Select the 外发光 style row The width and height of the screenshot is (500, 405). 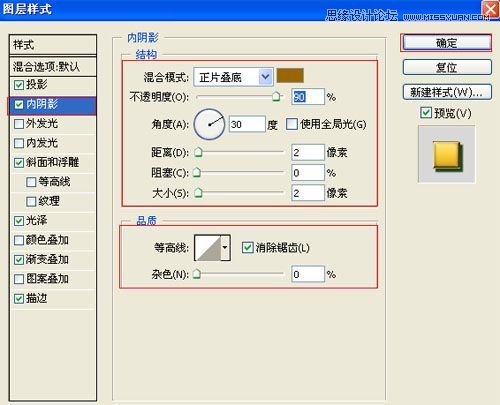(53, 124)
